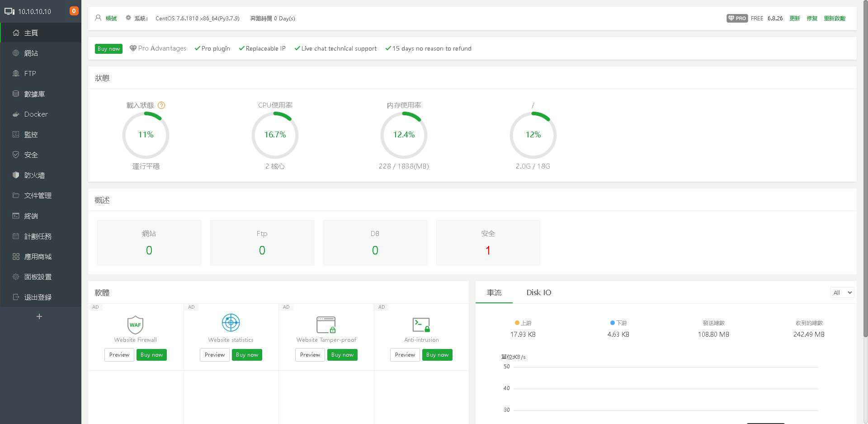Click the load status 11% gauge

pos(146,135)
